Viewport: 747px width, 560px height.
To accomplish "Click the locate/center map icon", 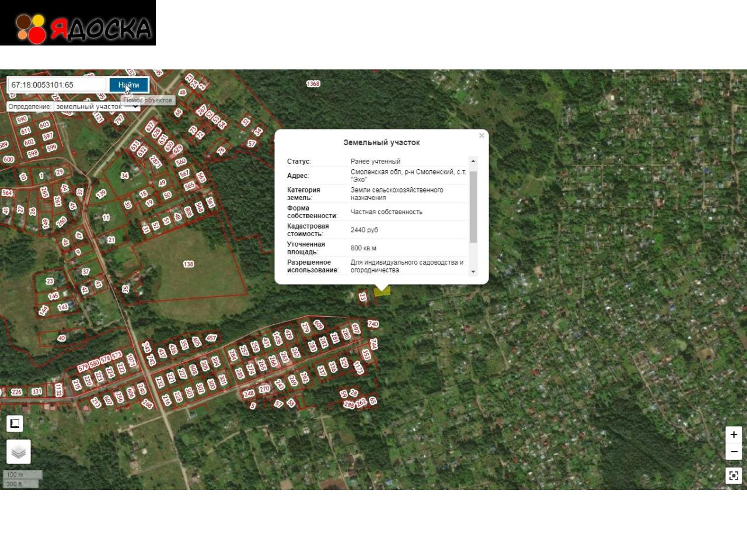I will [734, 475].
